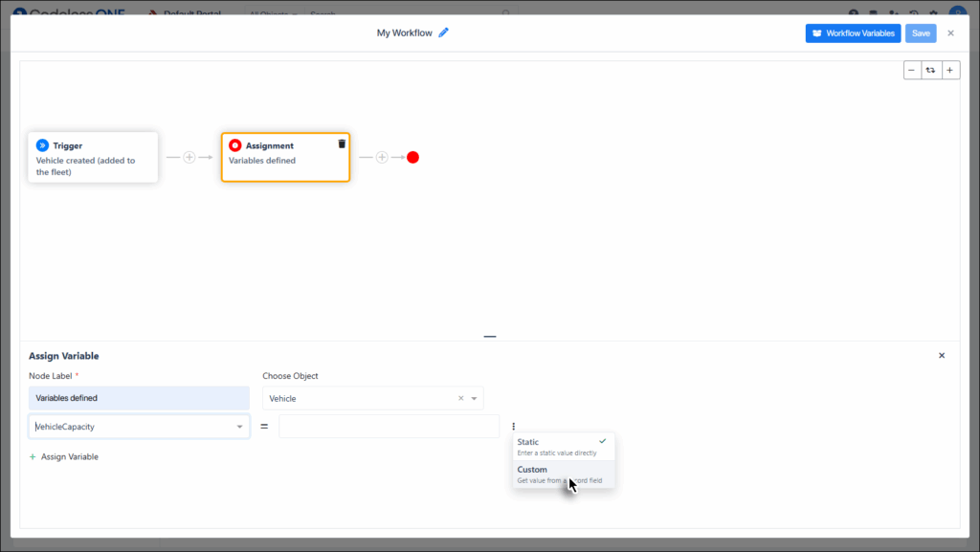Click the Node Label input field
The height and width of the screenshot is (552, 980).
point(139,398)
